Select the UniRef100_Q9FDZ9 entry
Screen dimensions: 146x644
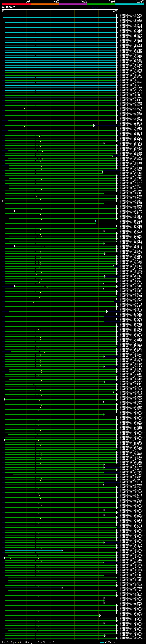tap(131, 90)
